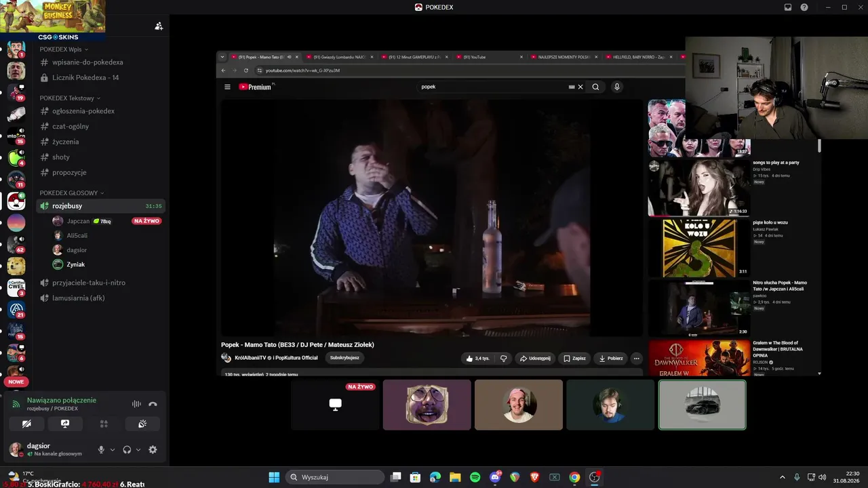
Task: Click the dagsior user avatar in user panel
Action: pos(16,449)
